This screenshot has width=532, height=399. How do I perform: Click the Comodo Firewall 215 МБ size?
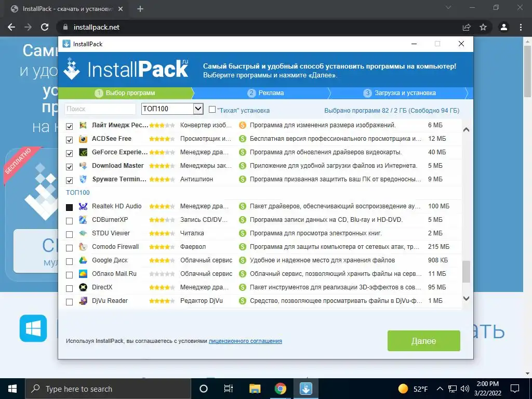click(438, 247)
